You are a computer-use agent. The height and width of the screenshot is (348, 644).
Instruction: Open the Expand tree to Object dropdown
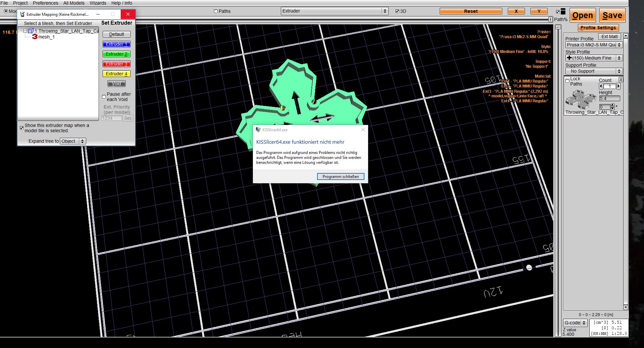[73, 141]
